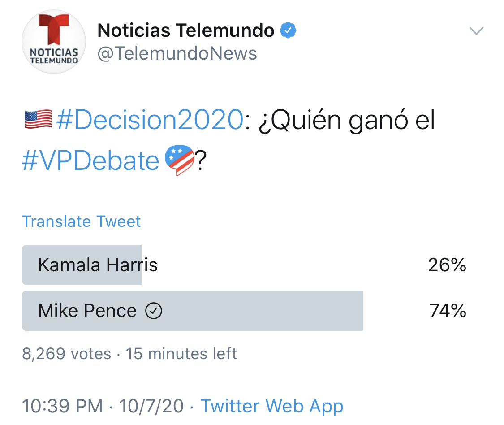The height and width of the screenshot is (425, 504).
Task: Click the Kamala Harris result bar fill
Action: coord(82,265)
